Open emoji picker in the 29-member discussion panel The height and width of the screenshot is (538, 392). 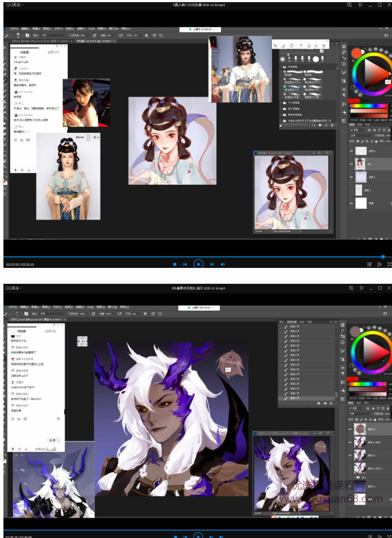click(15, 140)
